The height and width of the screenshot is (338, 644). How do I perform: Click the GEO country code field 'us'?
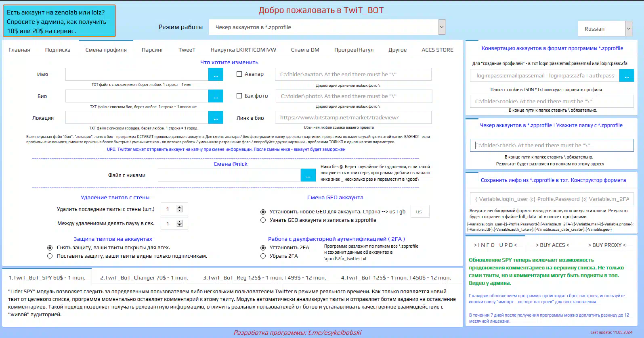420,212
